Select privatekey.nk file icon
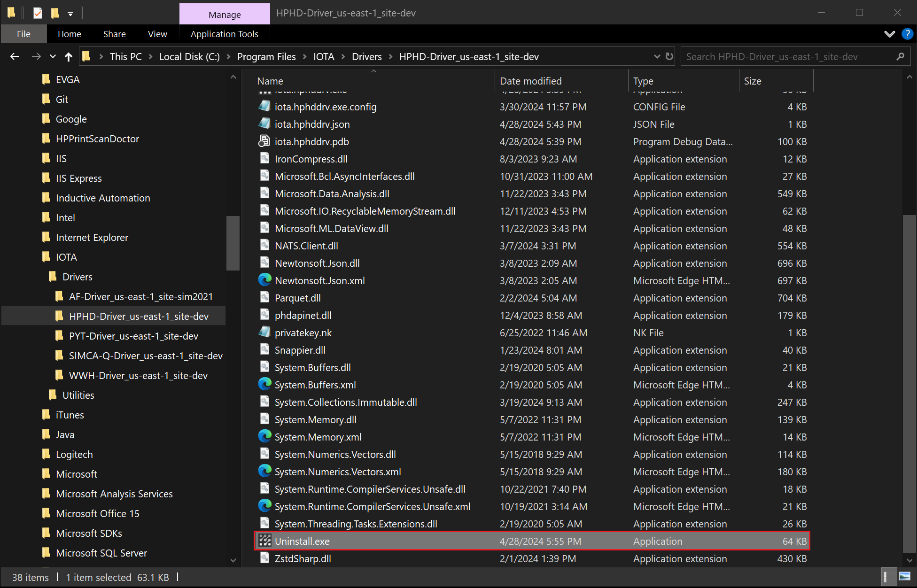Screen dimensions: 917x588 click(x=264, y=332)
